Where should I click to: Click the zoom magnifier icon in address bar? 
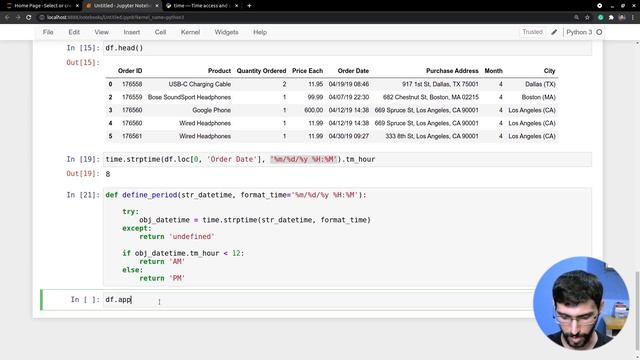[x=576, y=18]
